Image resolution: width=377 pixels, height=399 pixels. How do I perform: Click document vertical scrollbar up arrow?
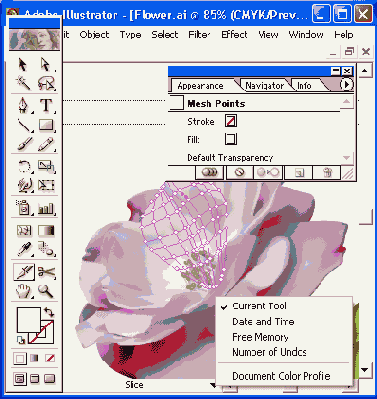(x=364, y=71)
